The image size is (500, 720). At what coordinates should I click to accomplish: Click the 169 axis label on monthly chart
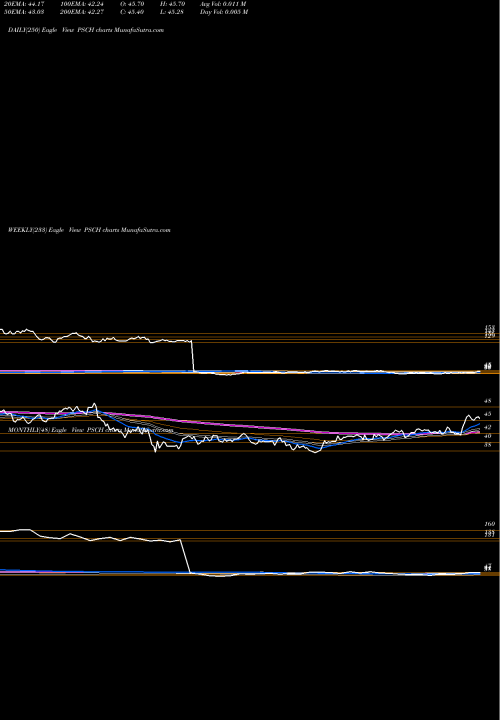pos(489,524)
